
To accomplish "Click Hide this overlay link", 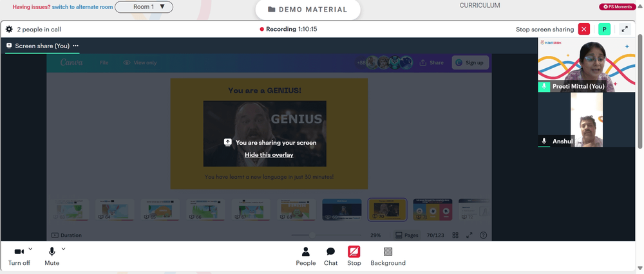I will point(269,154).
